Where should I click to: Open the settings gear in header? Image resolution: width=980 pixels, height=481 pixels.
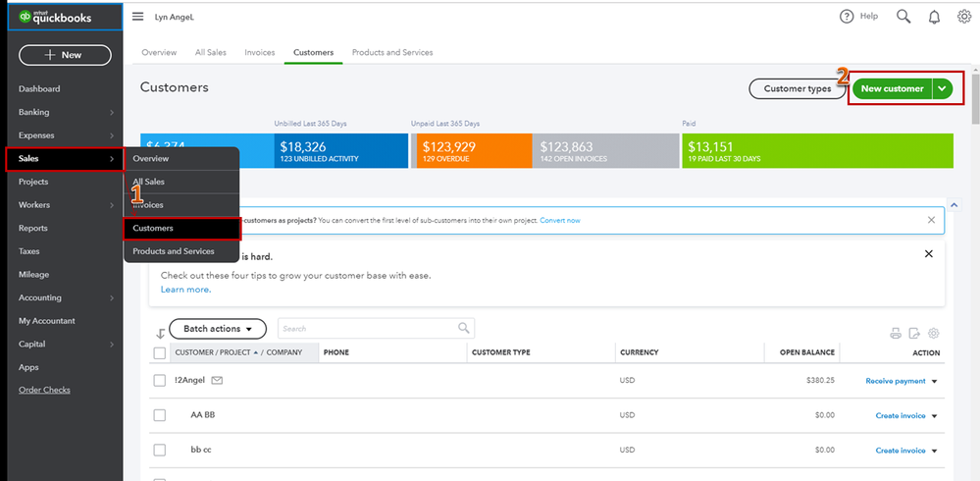[963, 17]
